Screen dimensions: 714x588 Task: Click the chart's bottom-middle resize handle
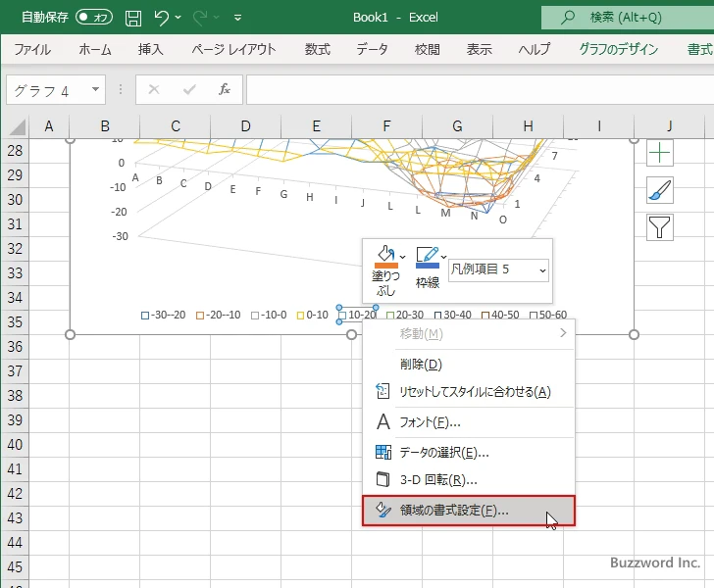coord(351,335)
